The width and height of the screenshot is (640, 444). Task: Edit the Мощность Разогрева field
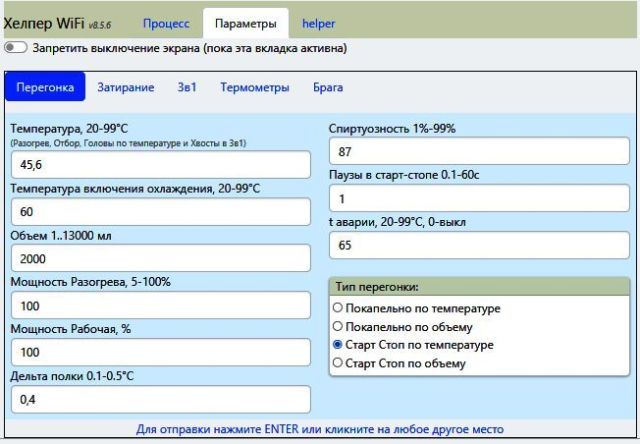tap(160, 305)
